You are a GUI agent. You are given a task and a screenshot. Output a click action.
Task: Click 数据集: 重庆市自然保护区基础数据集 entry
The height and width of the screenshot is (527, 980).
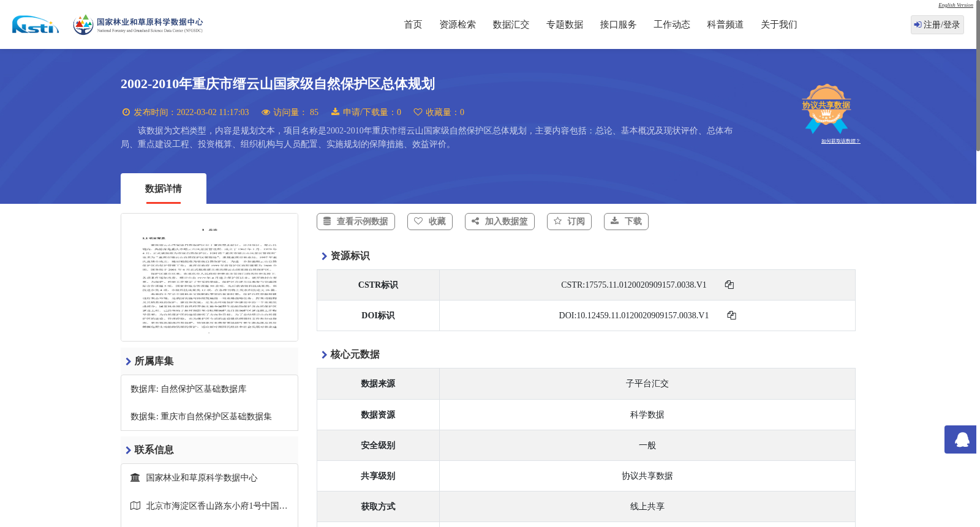click(201, 417)
